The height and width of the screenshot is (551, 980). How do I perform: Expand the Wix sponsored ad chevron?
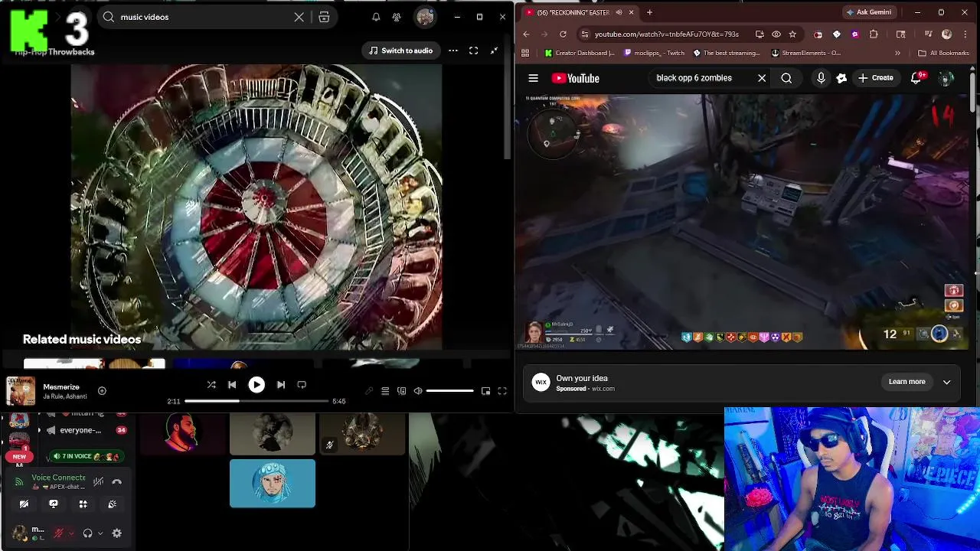coord(947,382)
